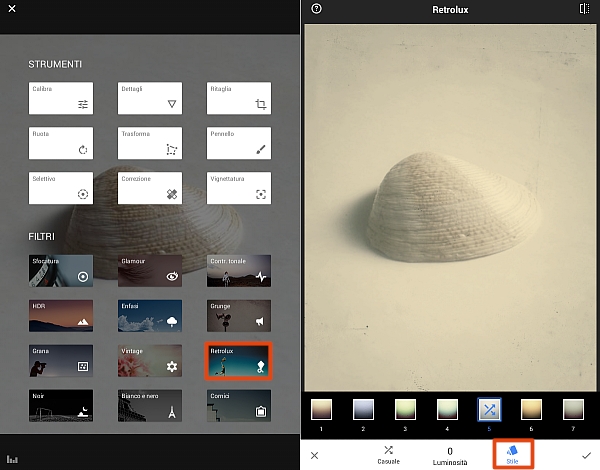
Task: Open the Vintage filter
Action: point(149,361)
